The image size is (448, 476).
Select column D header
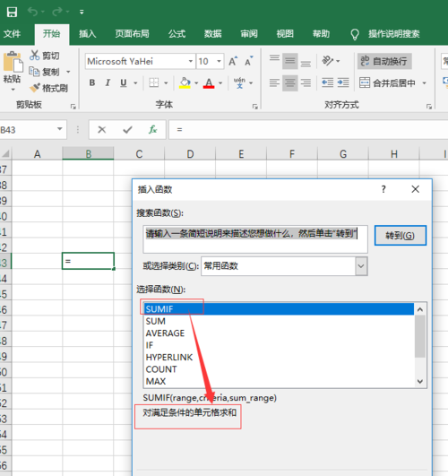(x=190, y=154)
